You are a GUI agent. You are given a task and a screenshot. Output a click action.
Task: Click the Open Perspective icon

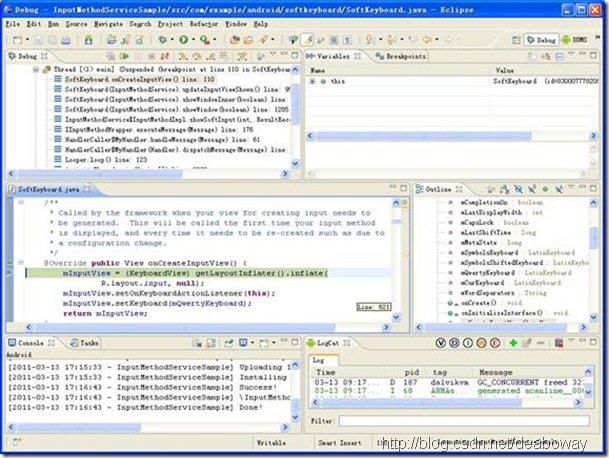[x=516, y=40]
